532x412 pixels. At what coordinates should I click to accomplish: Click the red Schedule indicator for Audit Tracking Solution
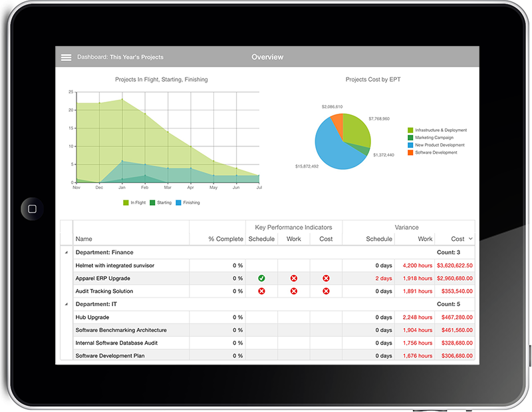coord(262,291)
